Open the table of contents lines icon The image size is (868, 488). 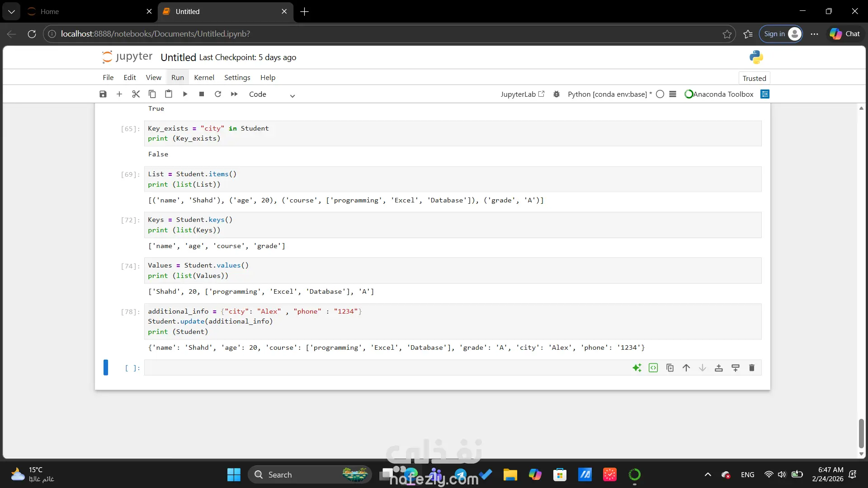coord(673,94)
